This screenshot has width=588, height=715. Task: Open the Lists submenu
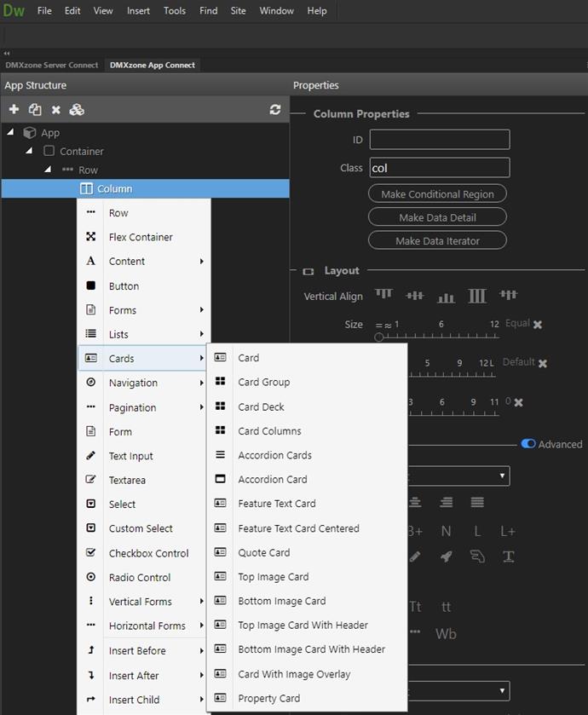[144, 334]
